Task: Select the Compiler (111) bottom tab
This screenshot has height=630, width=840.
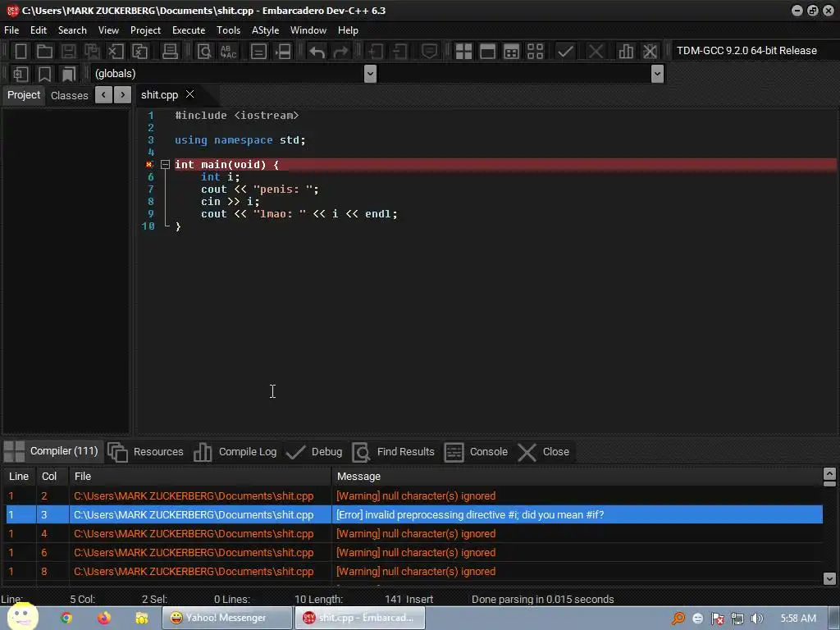Action: (x=52, y=451)
